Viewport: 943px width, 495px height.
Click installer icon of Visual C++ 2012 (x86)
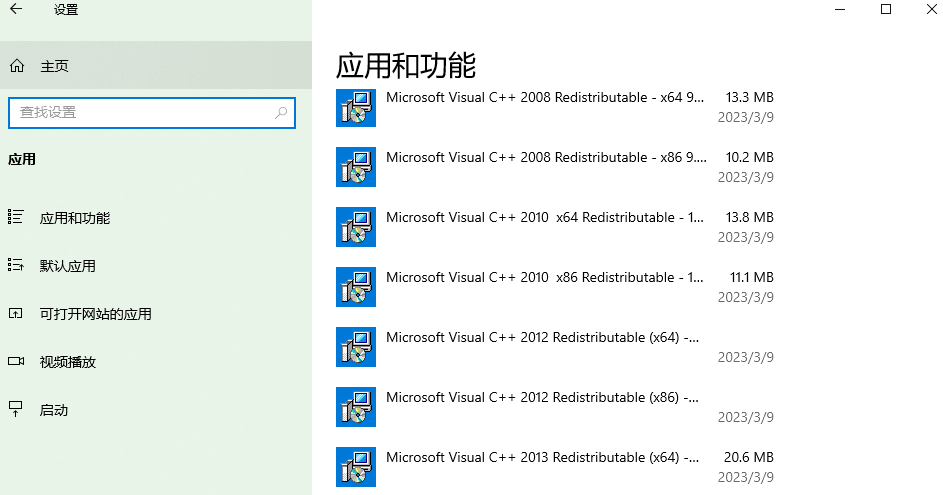click(x=356, y=407)
